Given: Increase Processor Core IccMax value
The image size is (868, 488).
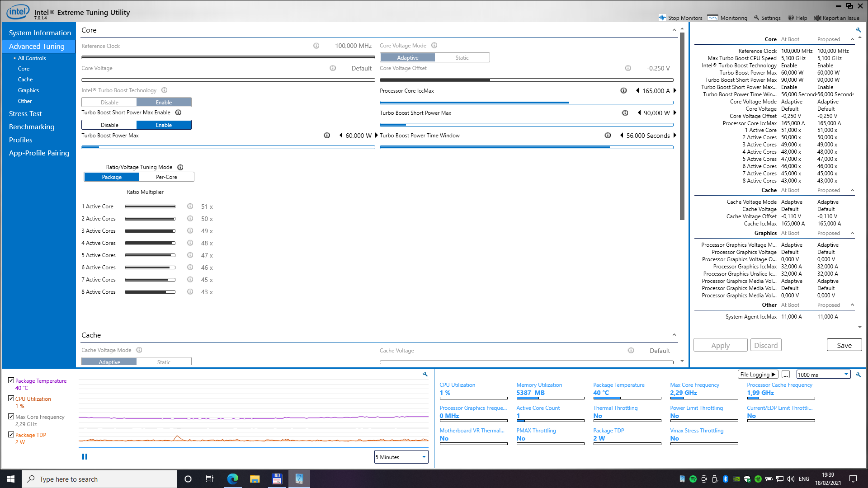Looking at the screenshot, I should click(x=675, y=91).
